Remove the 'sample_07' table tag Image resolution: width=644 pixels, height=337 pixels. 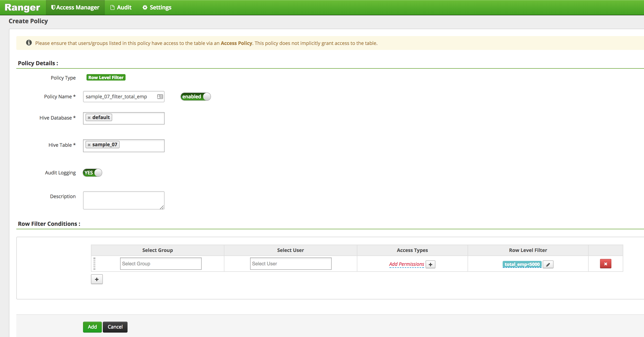pyautogui.click(x=89, y=145)
